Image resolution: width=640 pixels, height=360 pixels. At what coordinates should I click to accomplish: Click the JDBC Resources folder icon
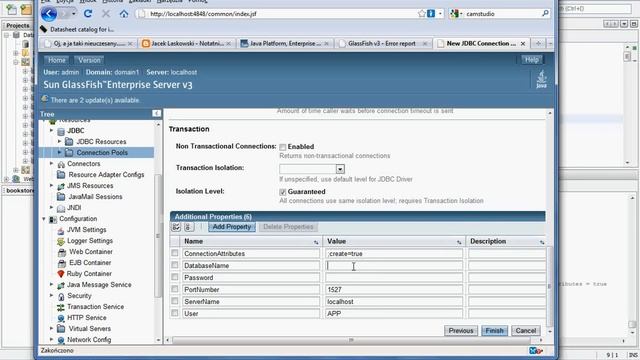tap(69, 142)
